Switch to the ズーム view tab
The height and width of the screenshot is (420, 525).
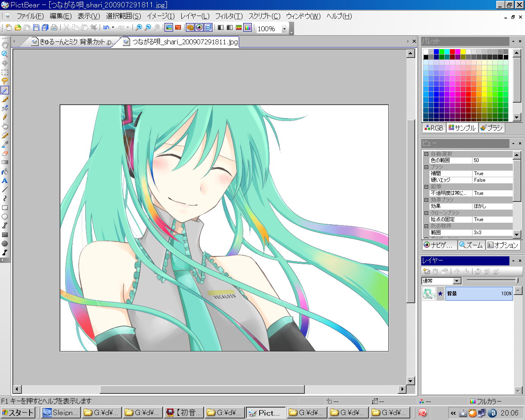(471, 245)
